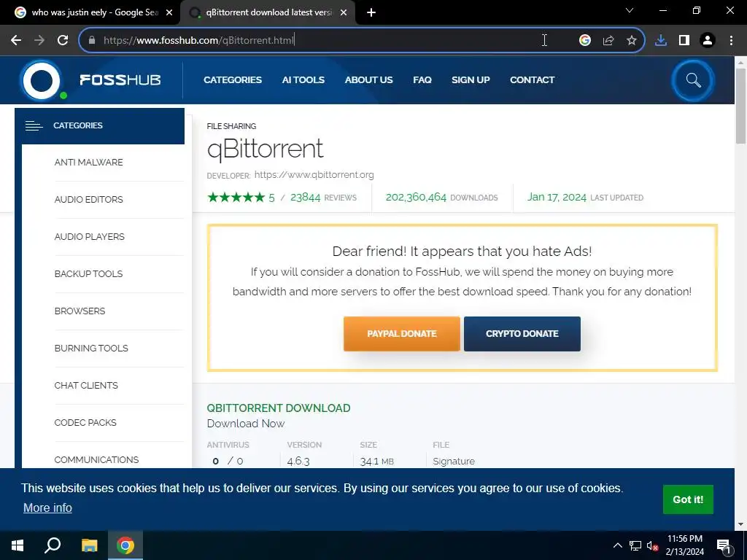Click the PAYPAL DONATE button

402,334
